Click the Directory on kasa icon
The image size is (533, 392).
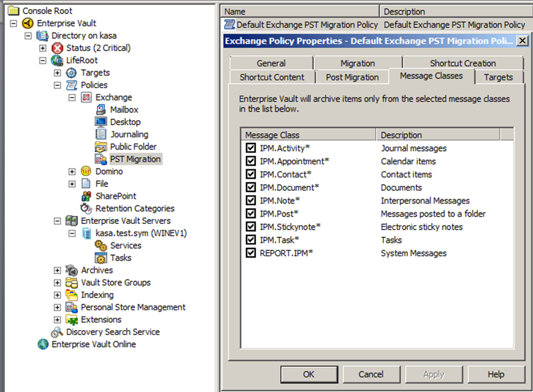coord(42,36)
